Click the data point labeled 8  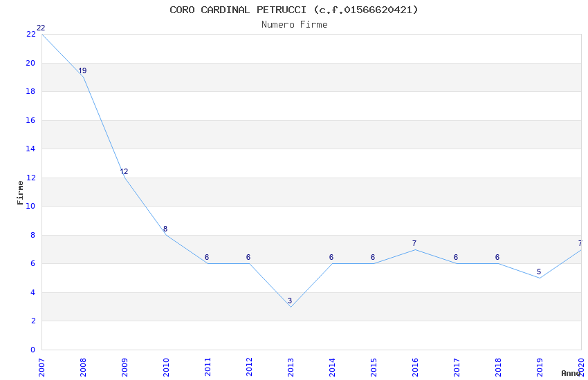[x=166, y=235]
